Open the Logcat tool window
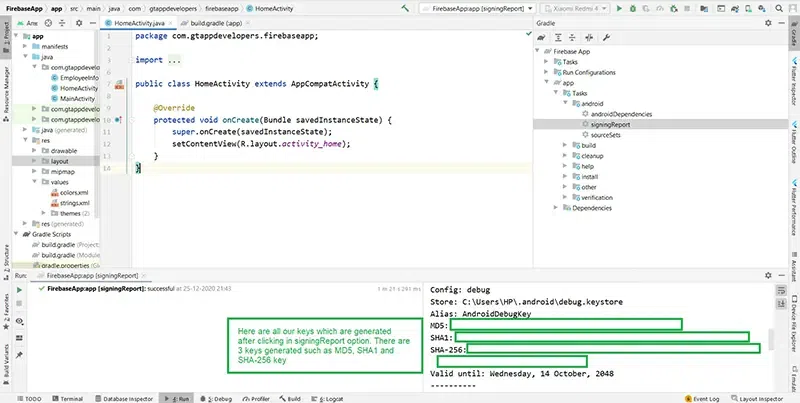 (328, 398)
